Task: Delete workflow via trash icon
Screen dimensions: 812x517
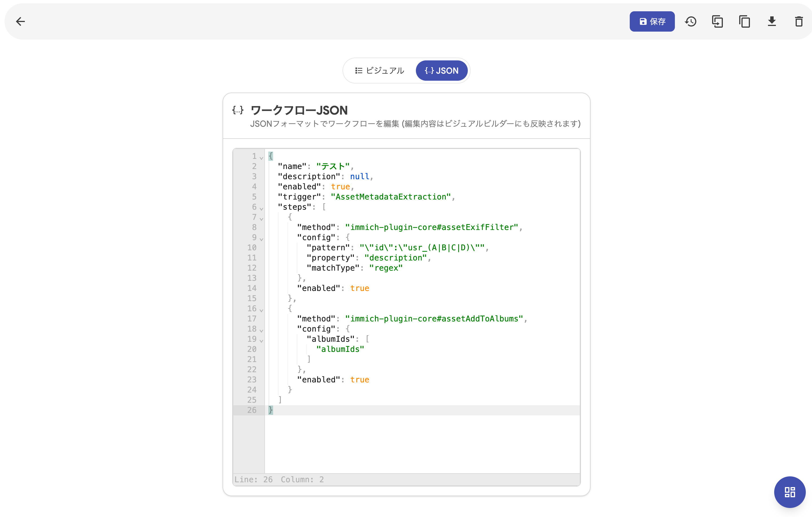Action: tap(798, 21)
